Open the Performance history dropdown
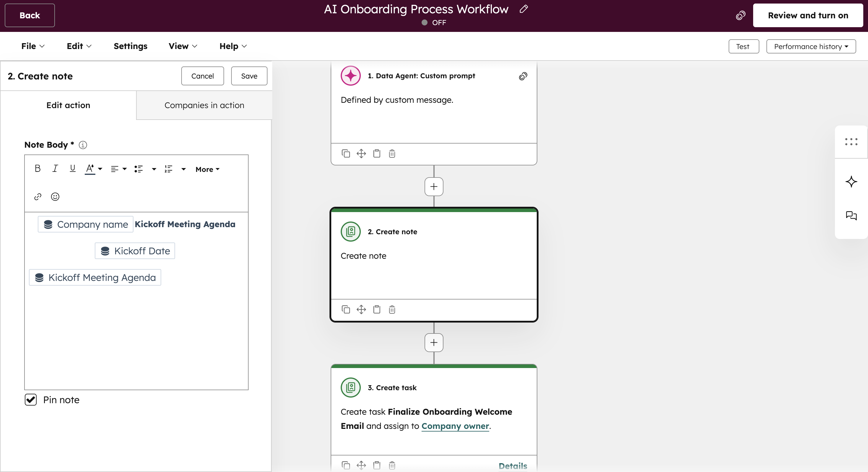The width and height of the screenshot is (868, 472). pos(811,46)
